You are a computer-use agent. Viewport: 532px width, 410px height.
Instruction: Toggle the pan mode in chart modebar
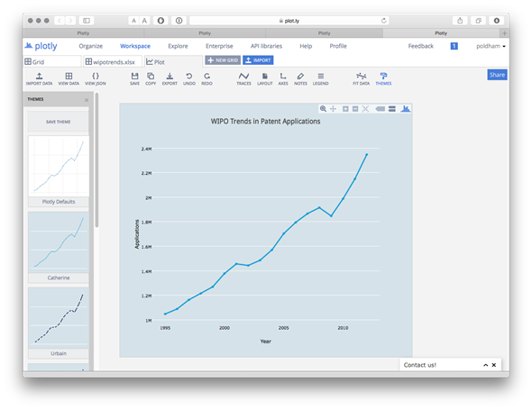tap(334, 108)
